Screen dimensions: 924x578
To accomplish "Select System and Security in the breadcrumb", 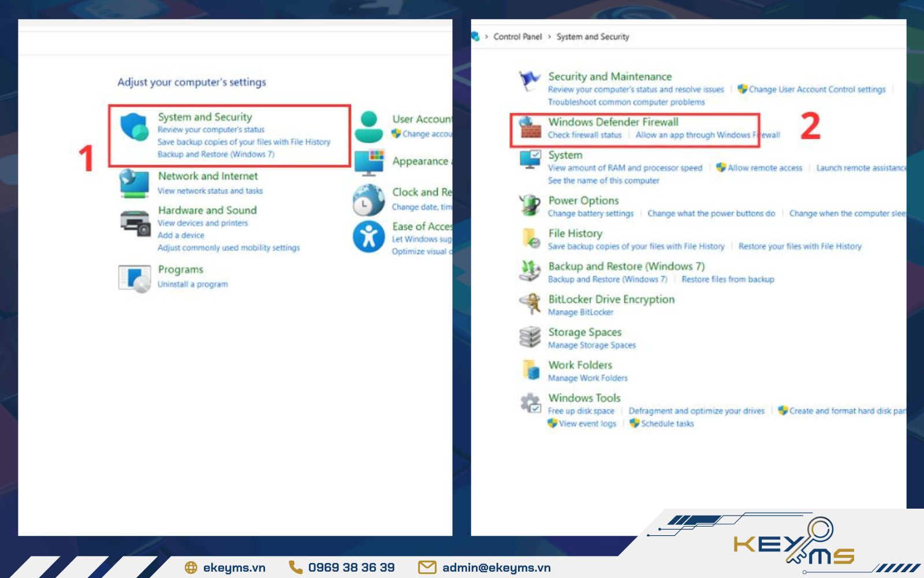I will (x=592, y=36).
